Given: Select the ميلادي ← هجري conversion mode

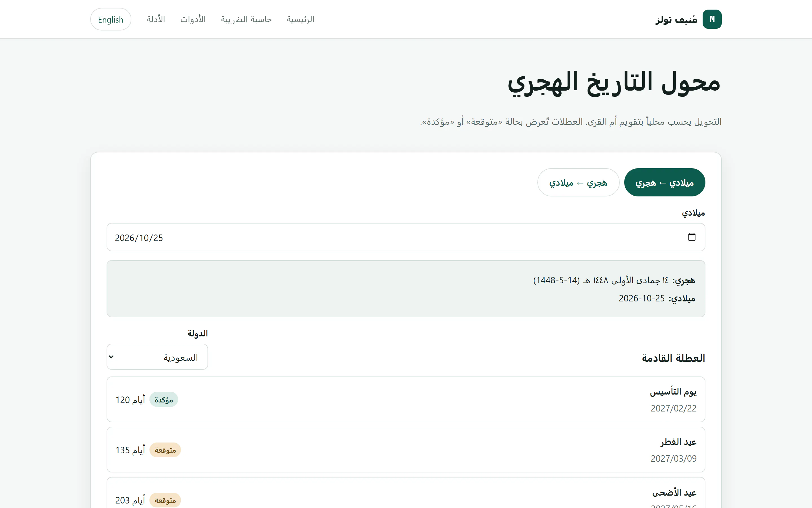Looking at the screenshot, I should coord(664,182).
